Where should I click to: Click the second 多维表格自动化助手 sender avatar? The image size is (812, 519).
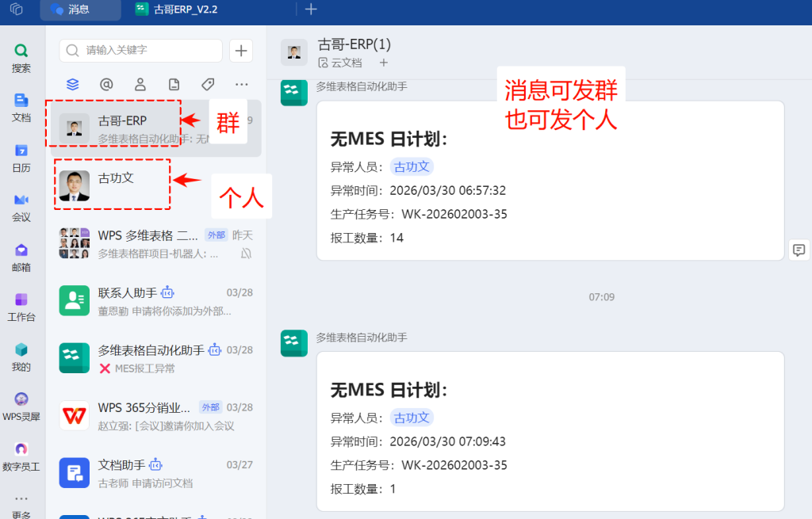coord(294,343)
